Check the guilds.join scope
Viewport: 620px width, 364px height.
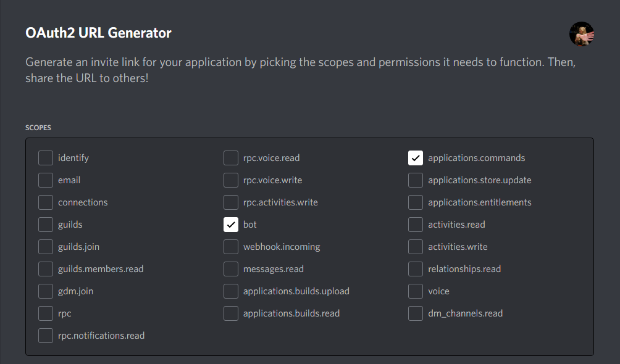[45, 247]
